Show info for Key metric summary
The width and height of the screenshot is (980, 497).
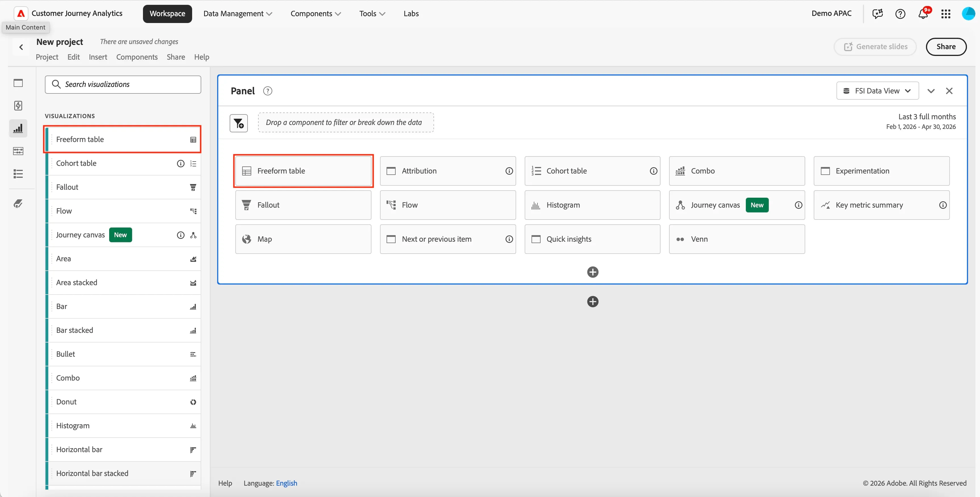(x=943, y=205)
